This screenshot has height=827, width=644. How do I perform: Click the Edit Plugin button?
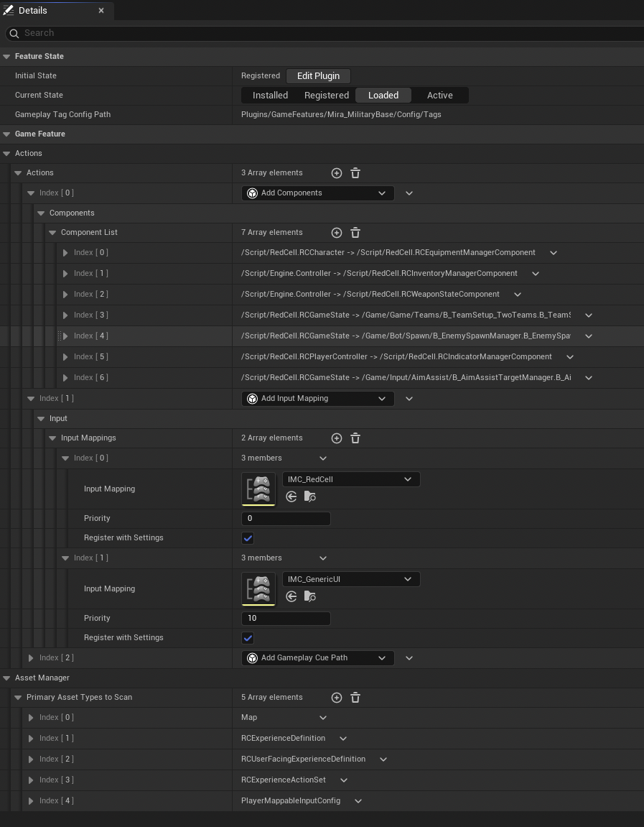[318, 76]
